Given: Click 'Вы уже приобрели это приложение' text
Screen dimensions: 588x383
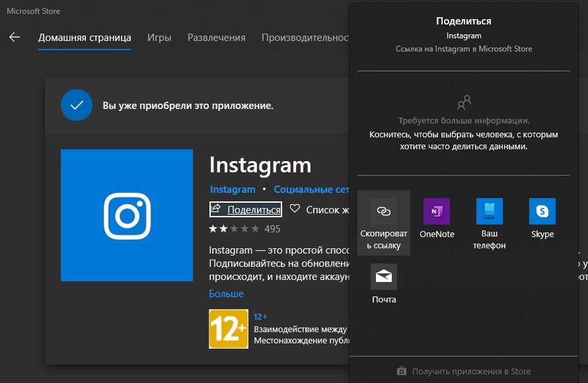Looking at the screenshot, I should coord(188,106).
